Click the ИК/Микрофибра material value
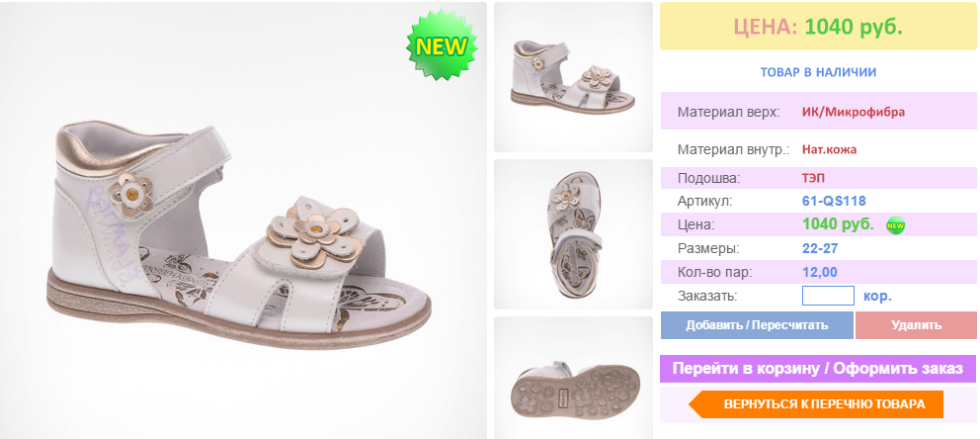980x439 pixels. pos(854,113)
